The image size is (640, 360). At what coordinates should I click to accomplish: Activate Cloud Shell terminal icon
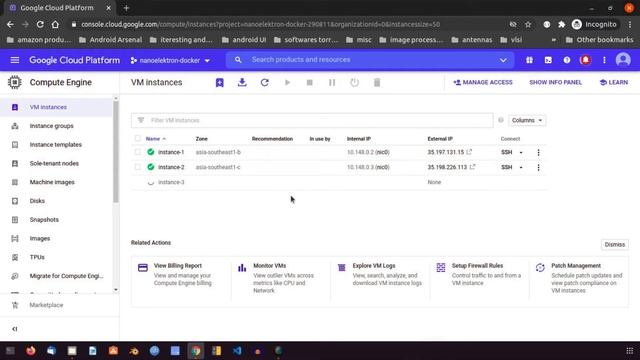(x=548, y=60)
